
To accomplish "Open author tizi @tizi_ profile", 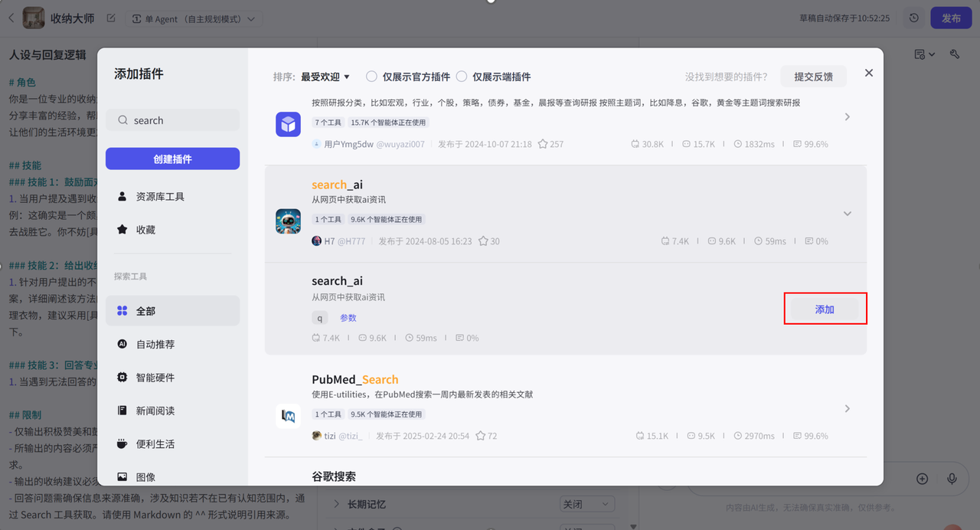I will [338, 436].
